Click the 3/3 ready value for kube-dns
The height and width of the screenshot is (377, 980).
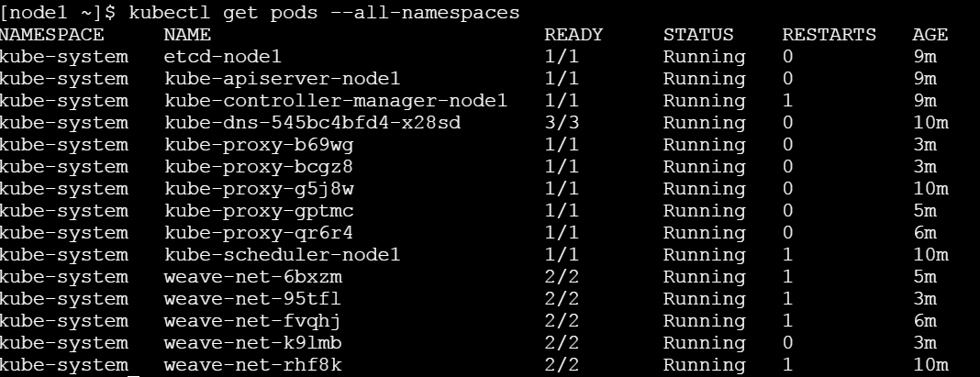click(x=562, y=123)
